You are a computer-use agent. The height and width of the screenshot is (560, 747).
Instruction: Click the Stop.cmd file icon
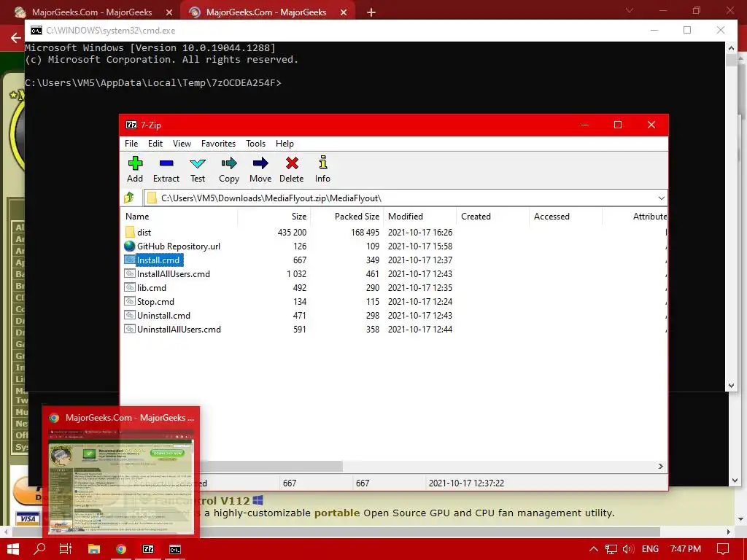pos(130,301)
